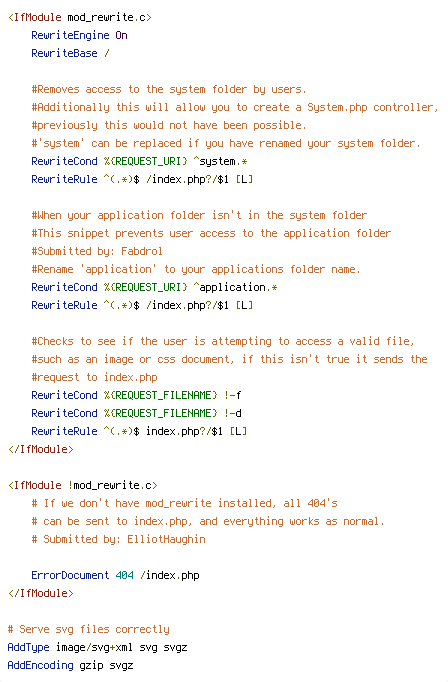Viewport: 448px width, 682px height.
Task: Click the AddType image/svg+xml line
Action: click(x=97, y=648)
